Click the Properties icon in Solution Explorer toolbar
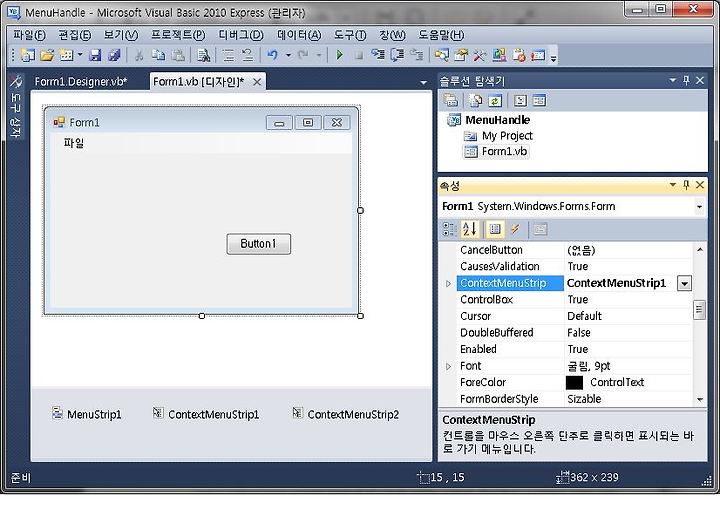Screen dimensions: 720x523 [x=451, y=101]
